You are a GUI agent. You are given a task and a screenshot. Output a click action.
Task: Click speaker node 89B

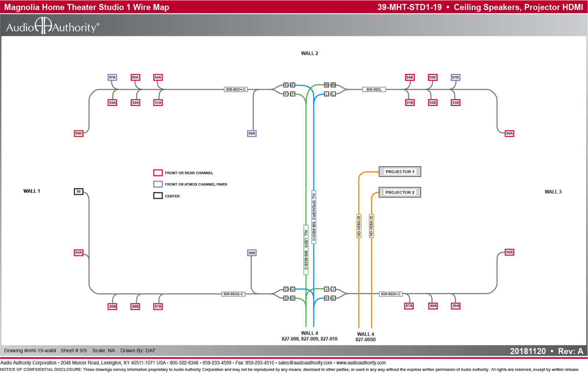112,306
